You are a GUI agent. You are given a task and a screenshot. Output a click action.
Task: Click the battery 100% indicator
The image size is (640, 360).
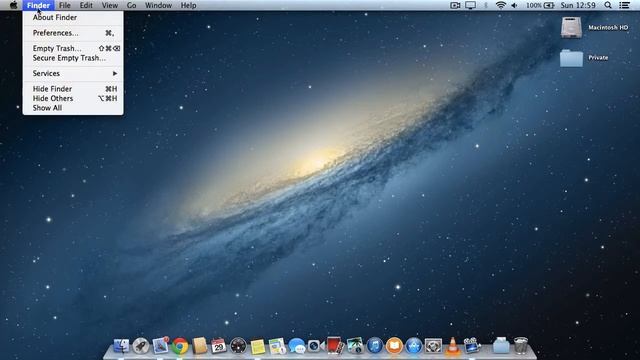540,5
